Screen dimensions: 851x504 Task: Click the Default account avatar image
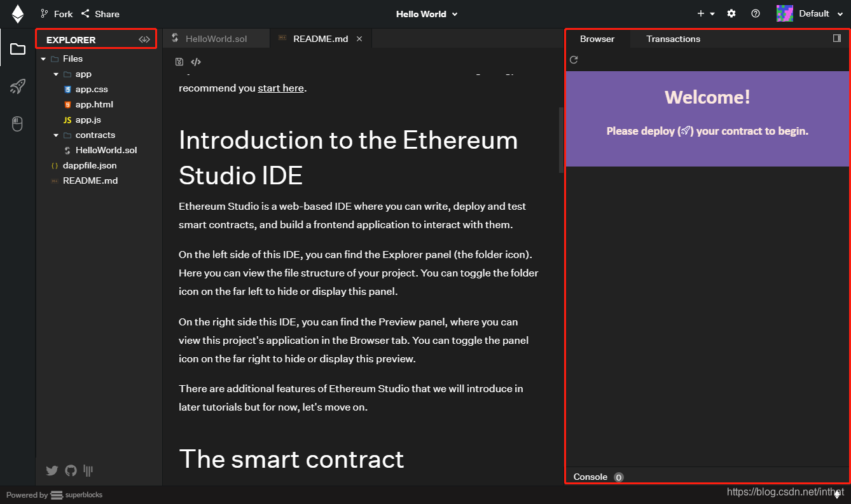pos(785,13)
